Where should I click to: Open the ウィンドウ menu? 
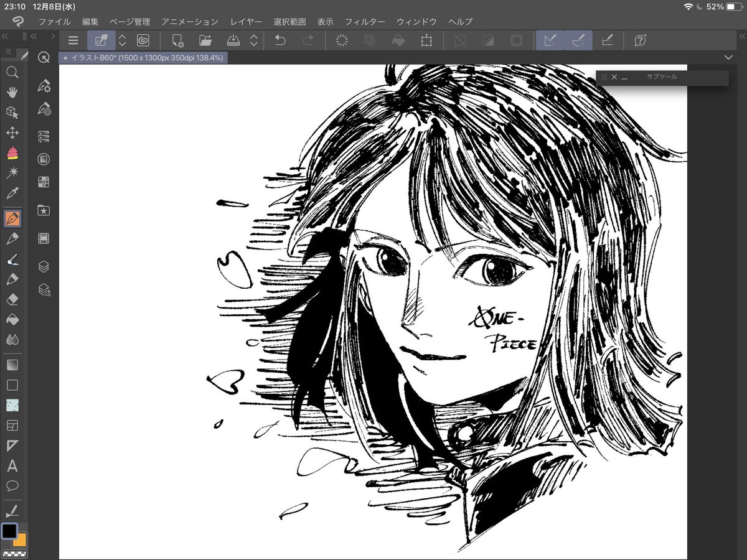(416, 22)
